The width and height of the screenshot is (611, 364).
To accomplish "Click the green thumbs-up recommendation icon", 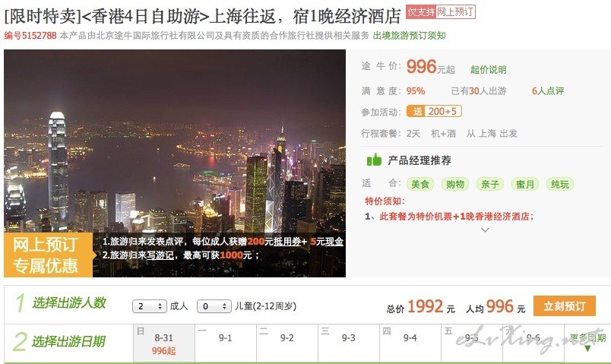I will (x=374, y=160).
